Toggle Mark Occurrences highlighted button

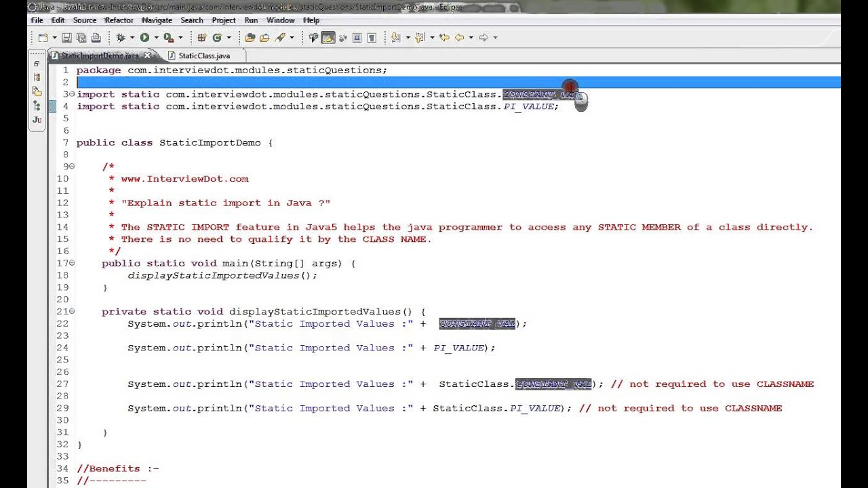point(328,38)
